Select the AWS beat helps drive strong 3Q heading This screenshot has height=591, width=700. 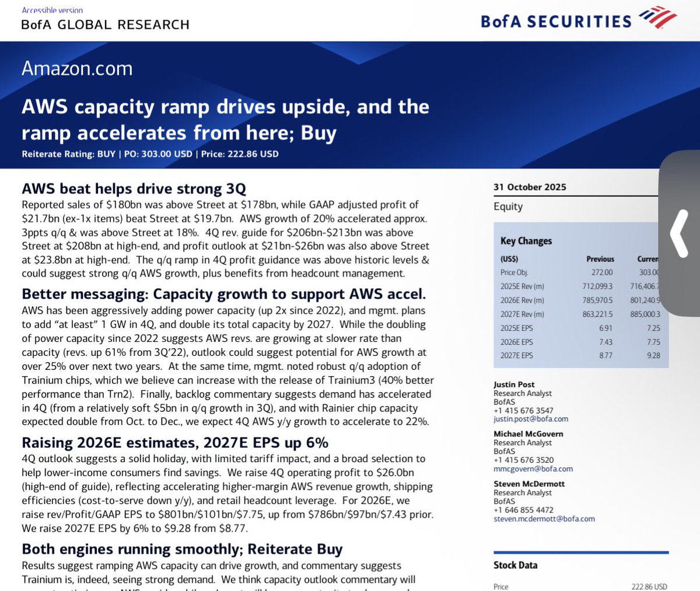pos(134,188)
